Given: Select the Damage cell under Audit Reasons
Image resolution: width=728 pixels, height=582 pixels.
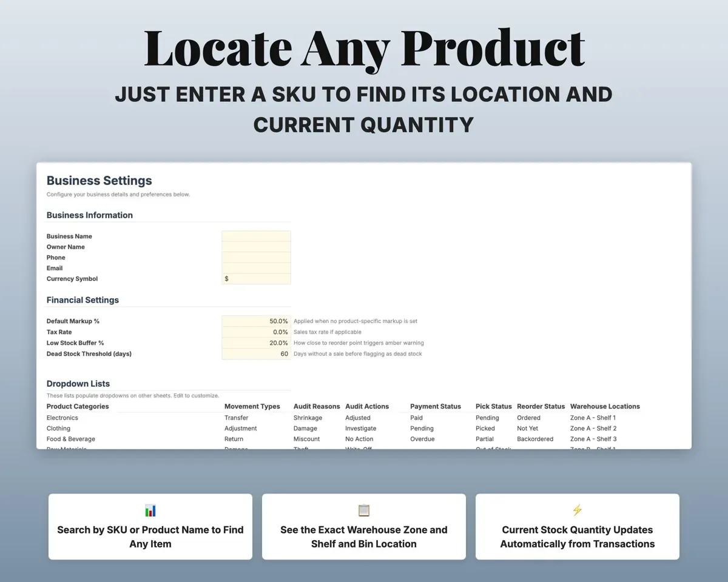Looking at the screenshot, I should pos(305,429).
